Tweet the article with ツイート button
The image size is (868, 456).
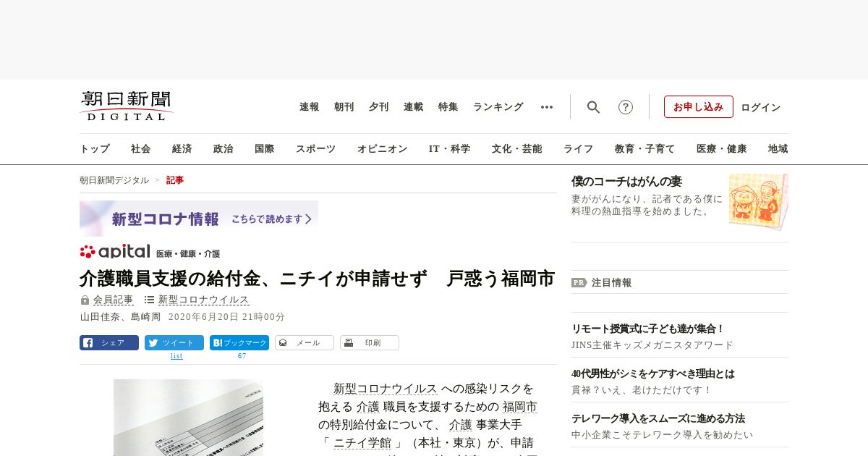pos(174,343)
